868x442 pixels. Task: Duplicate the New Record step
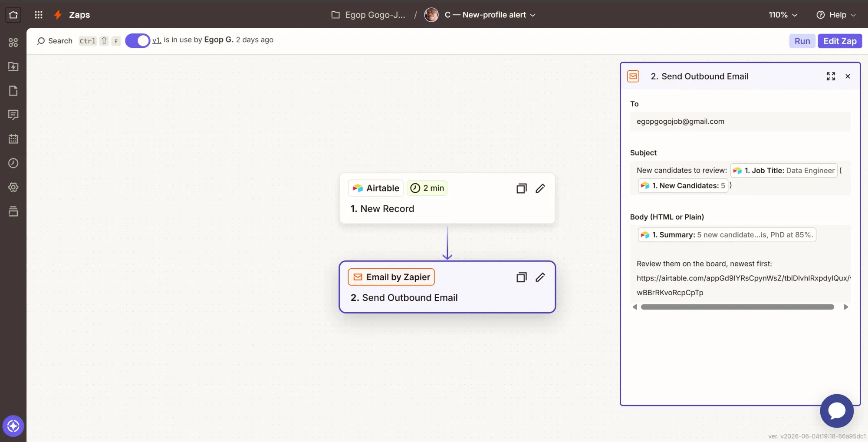[521, 188]
